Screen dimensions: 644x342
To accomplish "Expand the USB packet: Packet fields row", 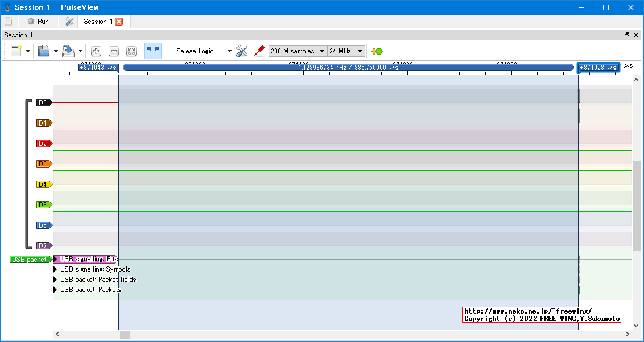I will tap(56, 280).
